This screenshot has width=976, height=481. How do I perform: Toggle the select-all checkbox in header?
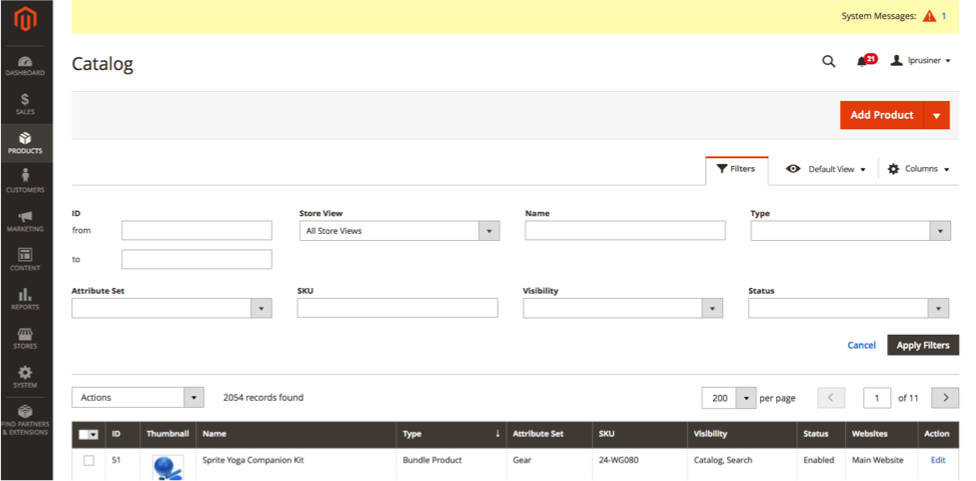point(85,434)
